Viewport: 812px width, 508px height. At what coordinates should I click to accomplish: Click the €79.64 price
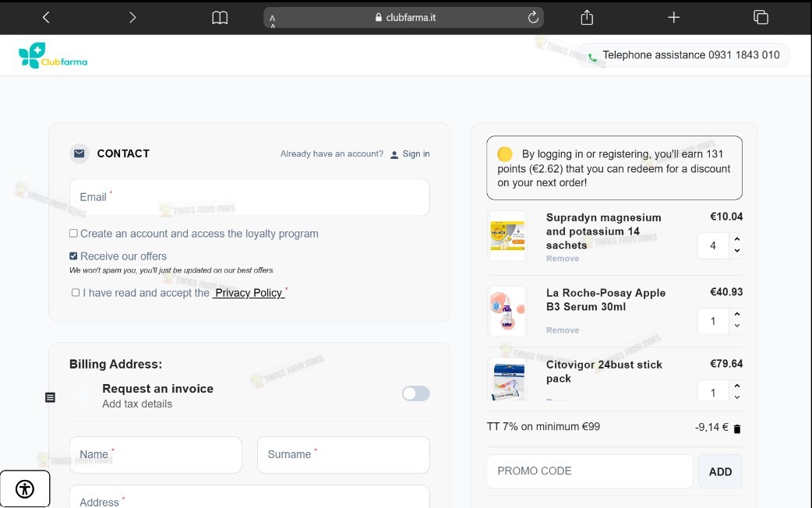726,364
